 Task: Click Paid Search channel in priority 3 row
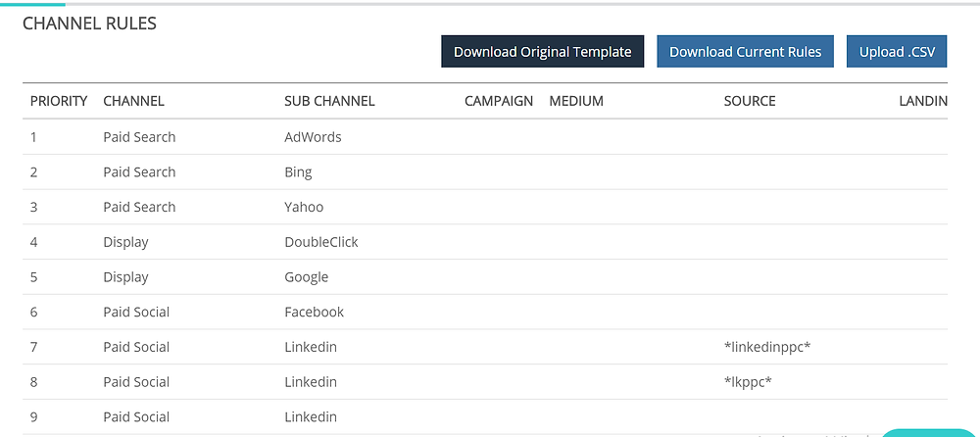[x=139, y=207]
